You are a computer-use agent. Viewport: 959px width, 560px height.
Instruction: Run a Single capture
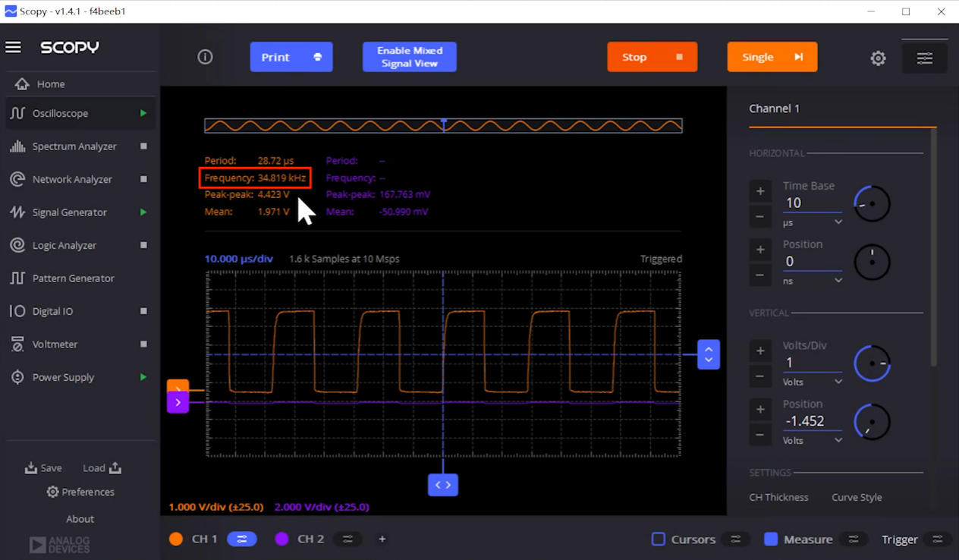point(772,57)
